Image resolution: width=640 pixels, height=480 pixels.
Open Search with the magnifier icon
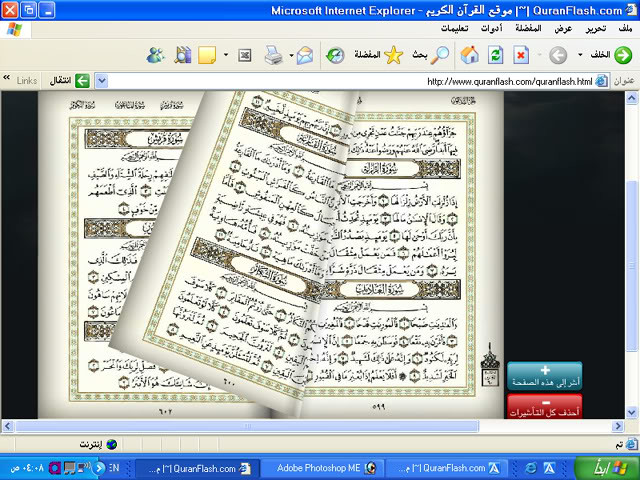point(440,55)
